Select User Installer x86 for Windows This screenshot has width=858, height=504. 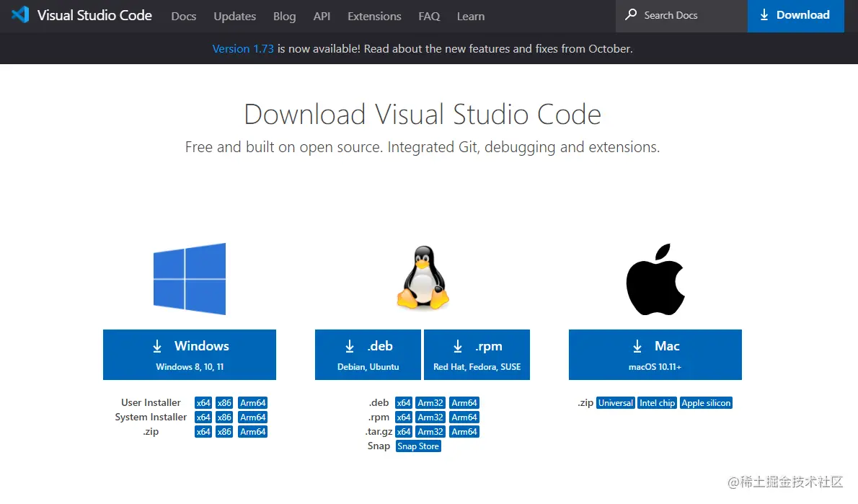coord(224,403)
